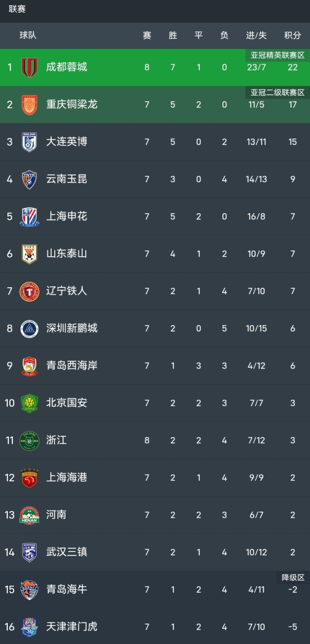This screenshot has height=644, width=310.
Task: Click the 降级区 relegation zone label
Action: pyautogui.click(x=293, y=577)
